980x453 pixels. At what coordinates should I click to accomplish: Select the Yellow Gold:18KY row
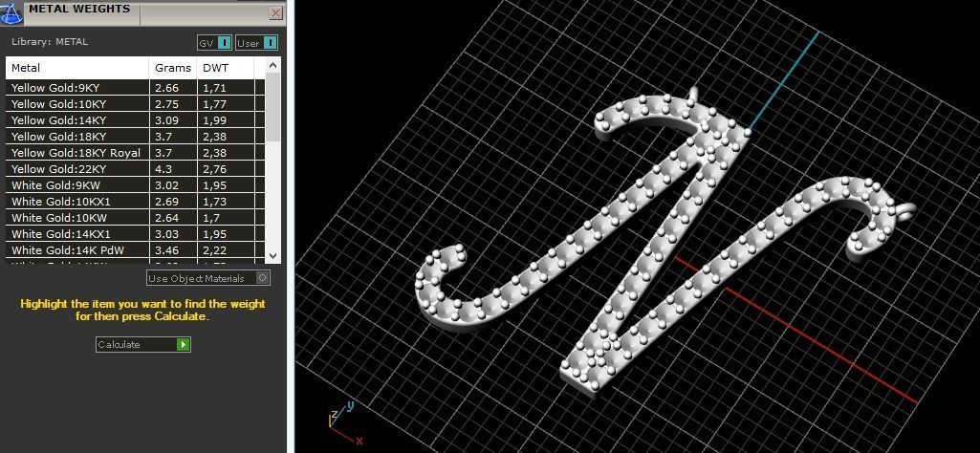pyautogui.click(x=136, y=137)
